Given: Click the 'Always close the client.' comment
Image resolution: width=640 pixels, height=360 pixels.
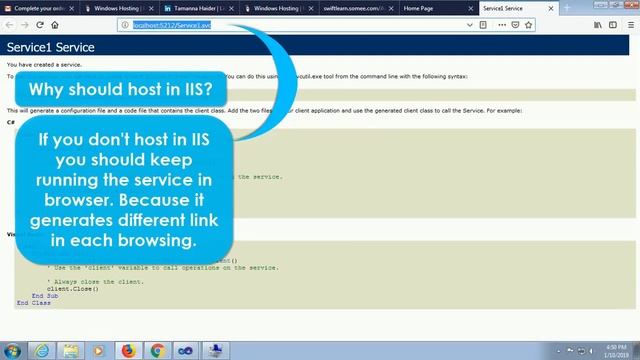Looking at the screenshot, I should click(x=95, y=282).
